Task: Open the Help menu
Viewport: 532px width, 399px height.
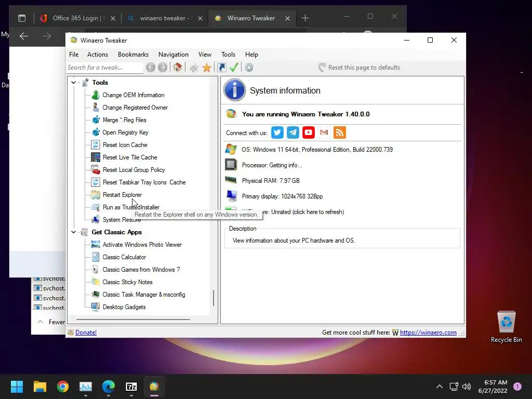Action: coord(252,55)
